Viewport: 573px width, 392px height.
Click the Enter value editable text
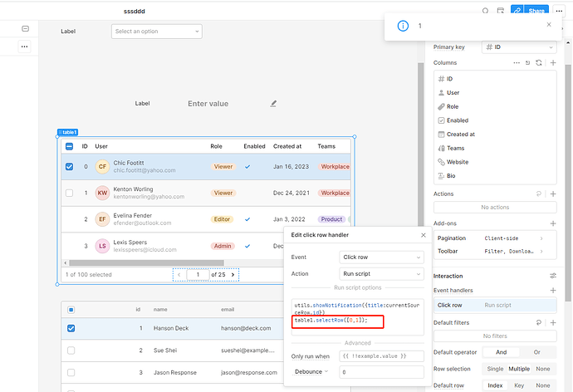coord(208,104)
